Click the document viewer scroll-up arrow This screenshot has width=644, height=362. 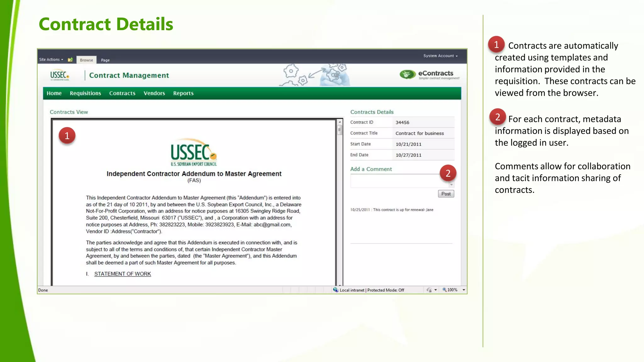[340, 122]
